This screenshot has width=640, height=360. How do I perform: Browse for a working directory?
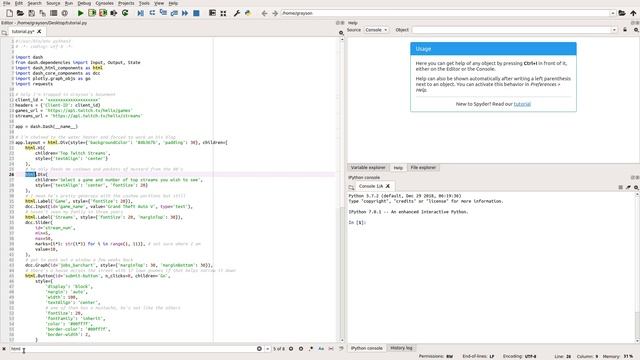622,13
